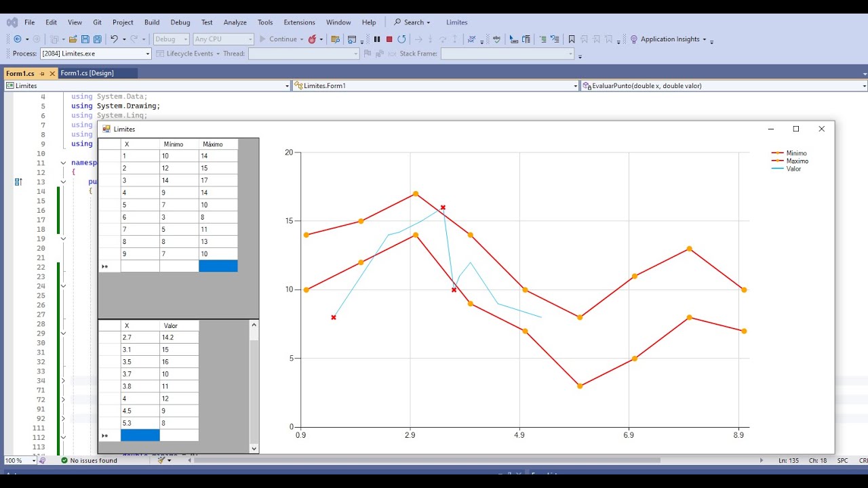Pause execution with Break All icon
The height and width of the screenshot is (488, 868).
(377, 39)
